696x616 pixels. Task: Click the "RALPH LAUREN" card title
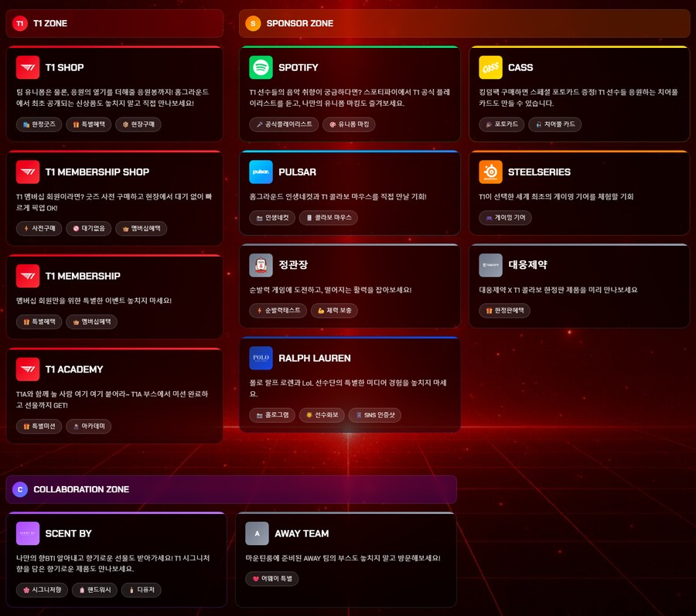point(315,358)
